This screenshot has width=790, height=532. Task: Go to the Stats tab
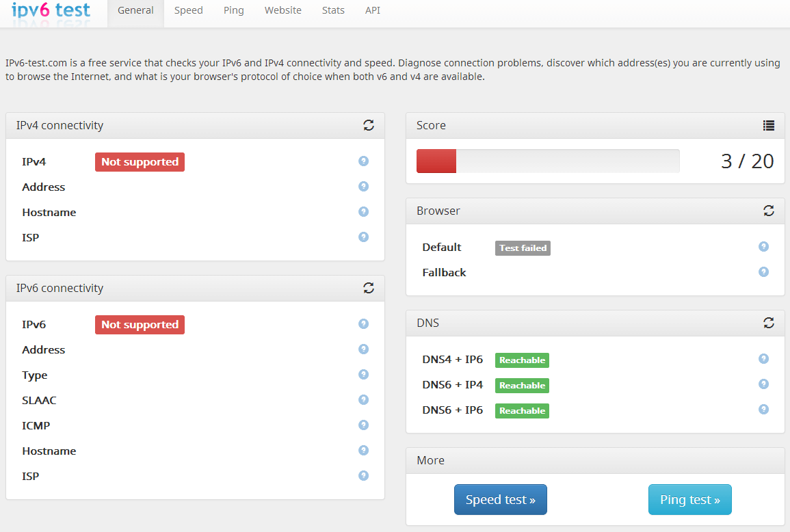pos(333,10)
